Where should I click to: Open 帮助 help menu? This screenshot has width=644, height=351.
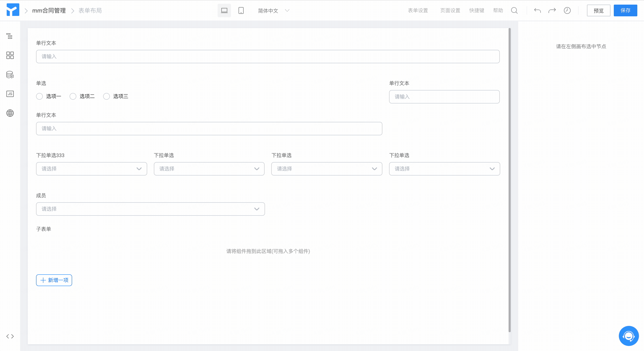point(498,10)
